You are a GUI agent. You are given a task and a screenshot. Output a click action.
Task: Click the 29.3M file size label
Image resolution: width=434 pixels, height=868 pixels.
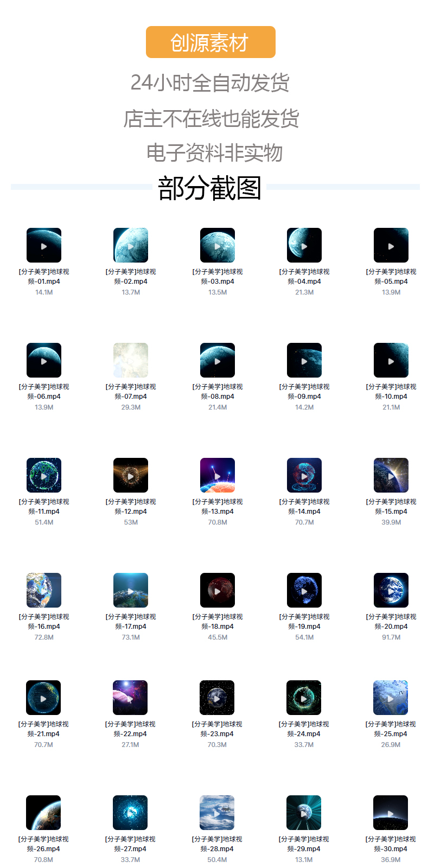point(131,407)
